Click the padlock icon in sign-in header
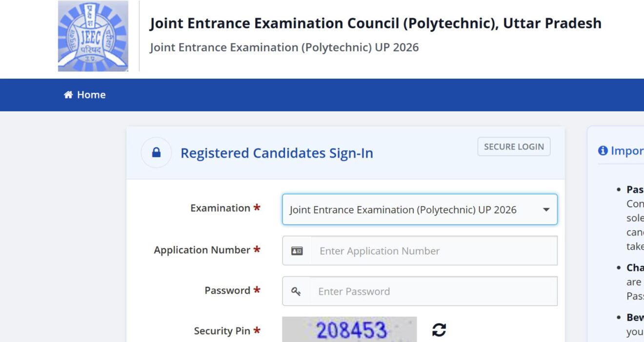 click(156, 153)
